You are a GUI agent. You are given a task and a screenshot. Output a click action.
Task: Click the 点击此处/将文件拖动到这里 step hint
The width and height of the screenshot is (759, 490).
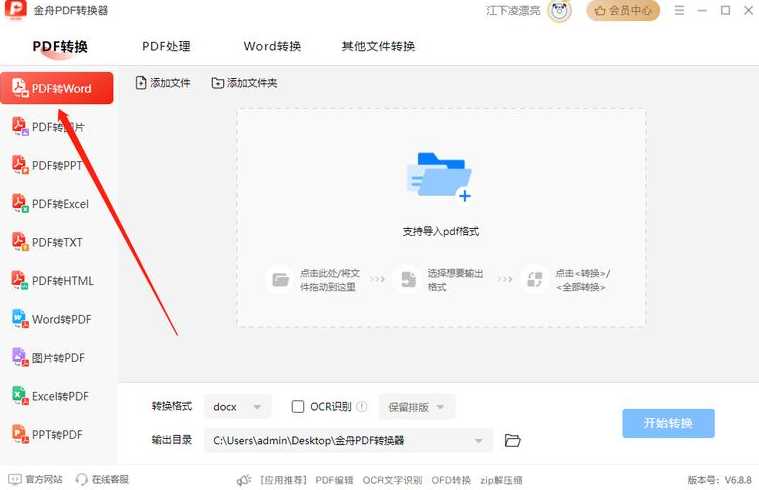pos(330,280)
